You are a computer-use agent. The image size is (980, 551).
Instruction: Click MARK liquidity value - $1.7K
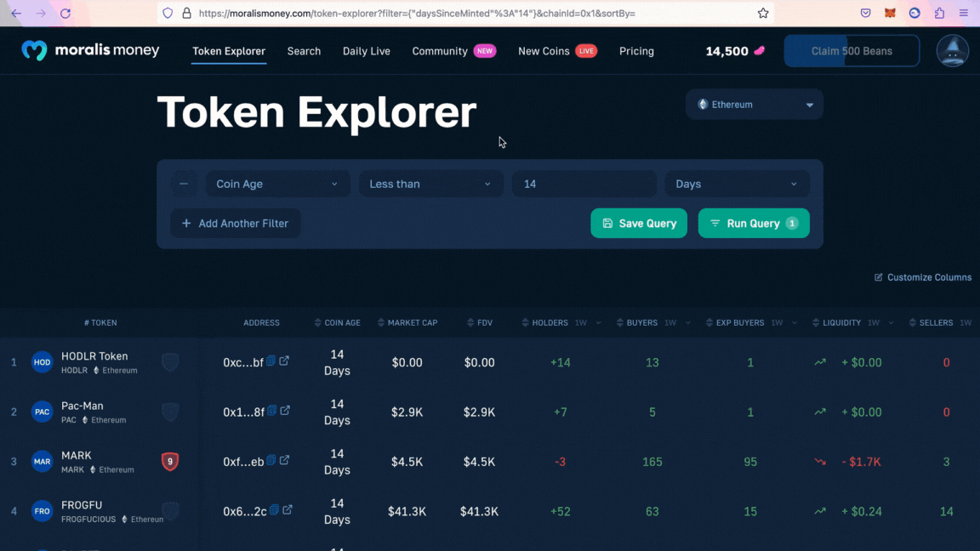point(861,462)
